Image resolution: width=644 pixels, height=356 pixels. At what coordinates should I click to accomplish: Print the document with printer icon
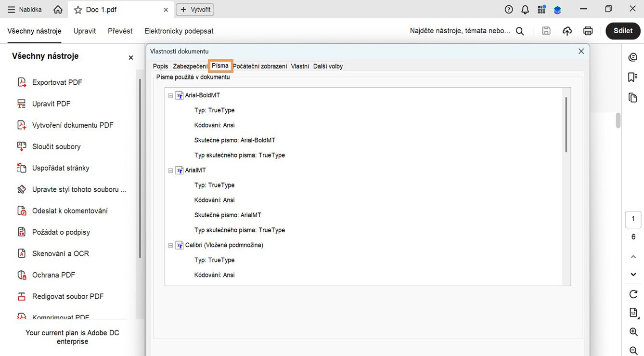pos(588,31)
